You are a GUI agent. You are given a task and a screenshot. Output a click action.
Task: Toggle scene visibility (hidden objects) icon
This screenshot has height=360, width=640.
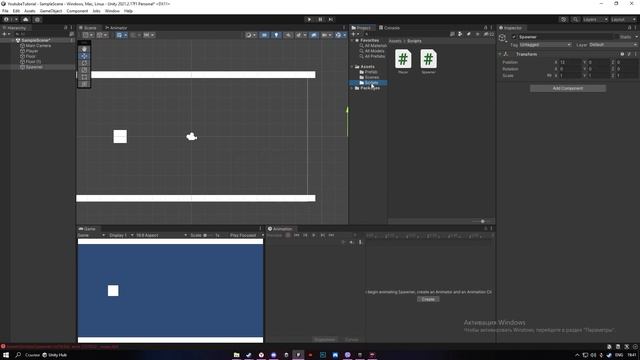314,35
